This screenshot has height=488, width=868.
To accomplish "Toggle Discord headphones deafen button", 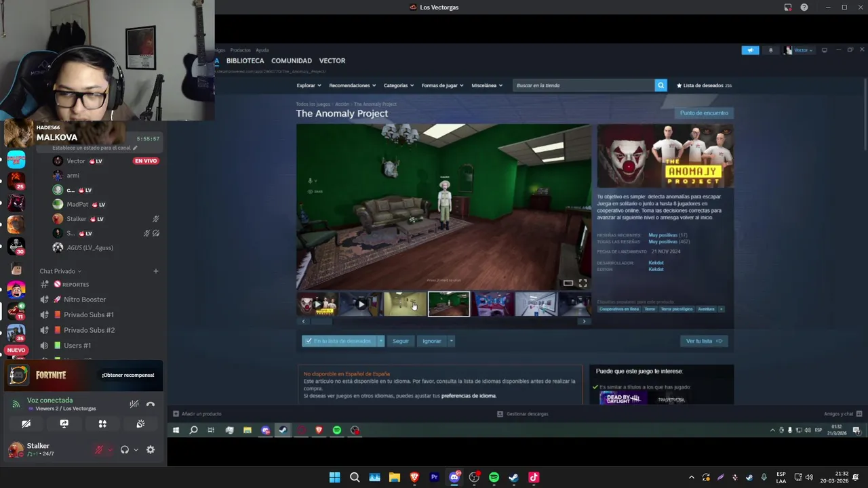I will click(x=125, y=449).
